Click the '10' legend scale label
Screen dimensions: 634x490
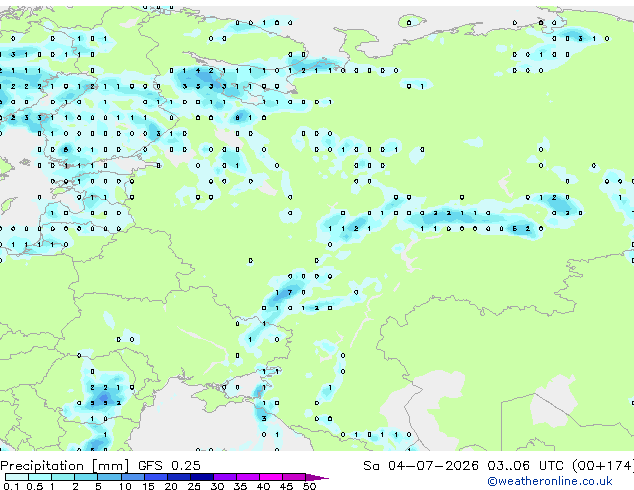coord(125,486)
